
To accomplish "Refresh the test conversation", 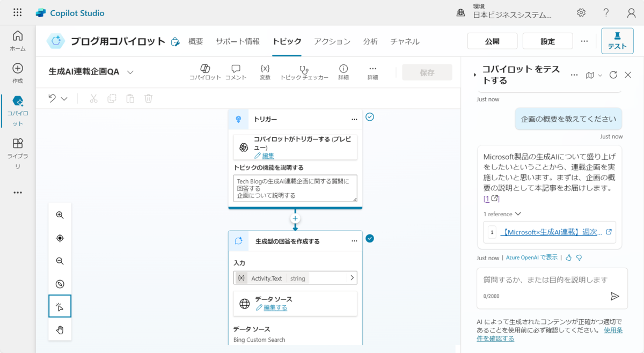I will coord(613,75).
